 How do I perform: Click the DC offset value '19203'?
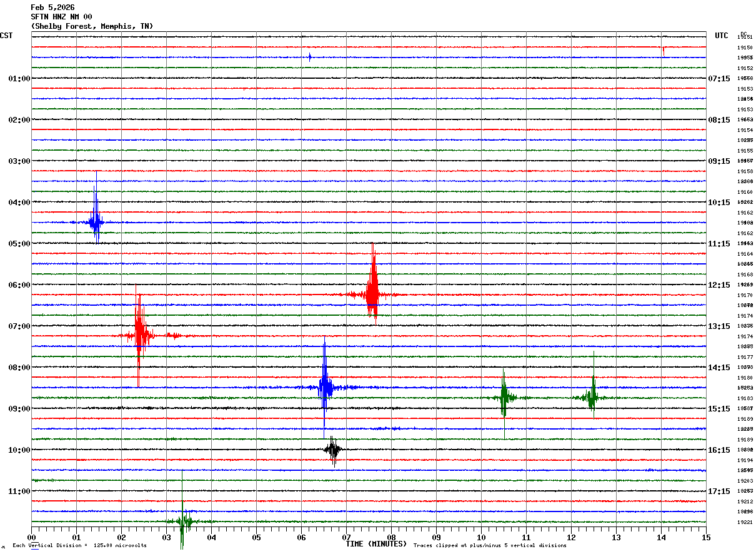pos(745,481)
